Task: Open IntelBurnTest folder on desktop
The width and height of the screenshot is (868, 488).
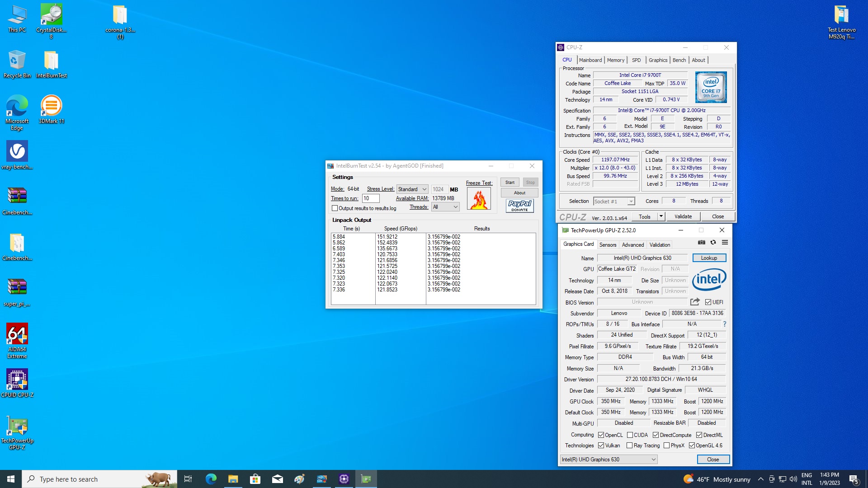Action: click(x=51, y=64)
